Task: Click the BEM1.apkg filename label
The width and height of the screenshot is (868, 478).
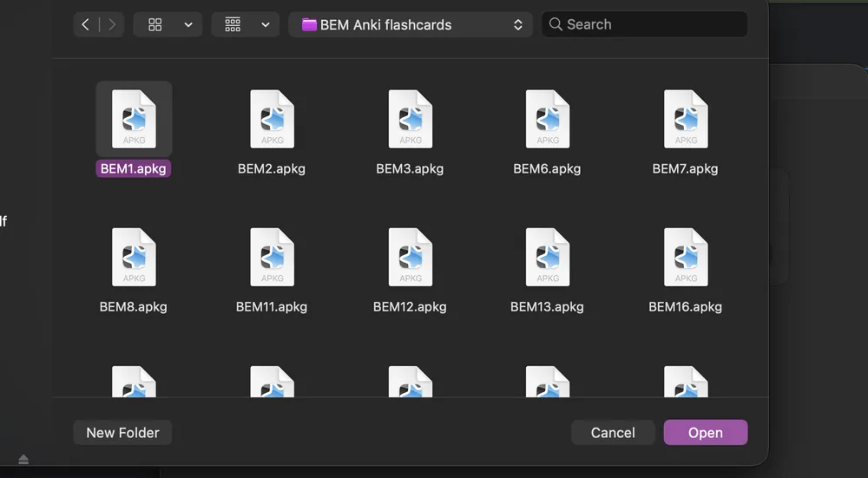Action: click(x=134, y=169)
